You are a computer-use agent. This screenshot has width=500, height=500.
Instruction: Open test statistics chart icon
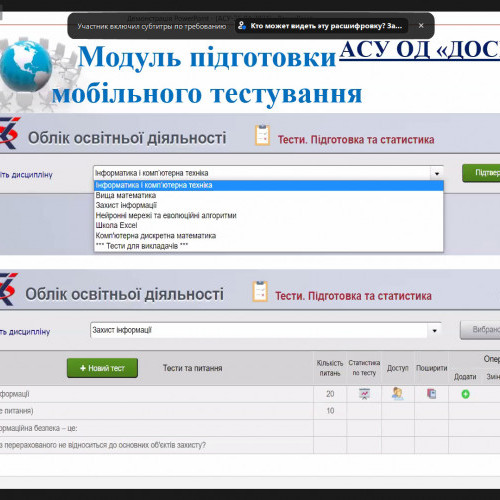click(364, 394)
